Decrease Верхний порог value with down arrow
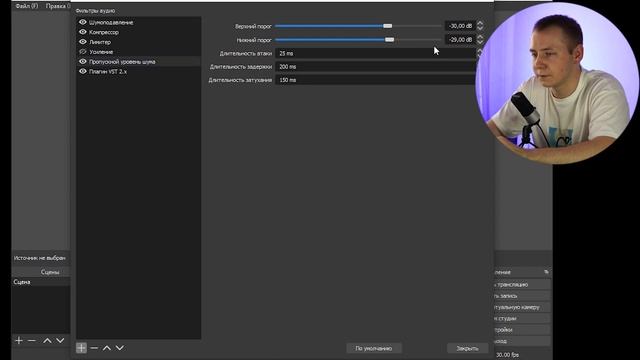 point(480,28)
